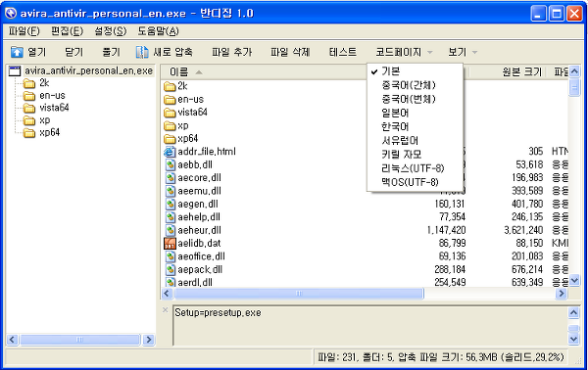Click the file list horizontal scrollbar thumb

pos(299,294)
